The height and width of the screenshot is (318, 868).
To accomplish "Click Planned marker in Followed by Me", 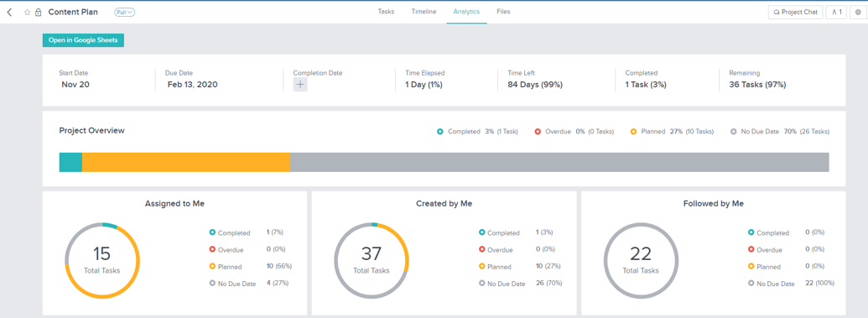I will click(x=751, y=267).
